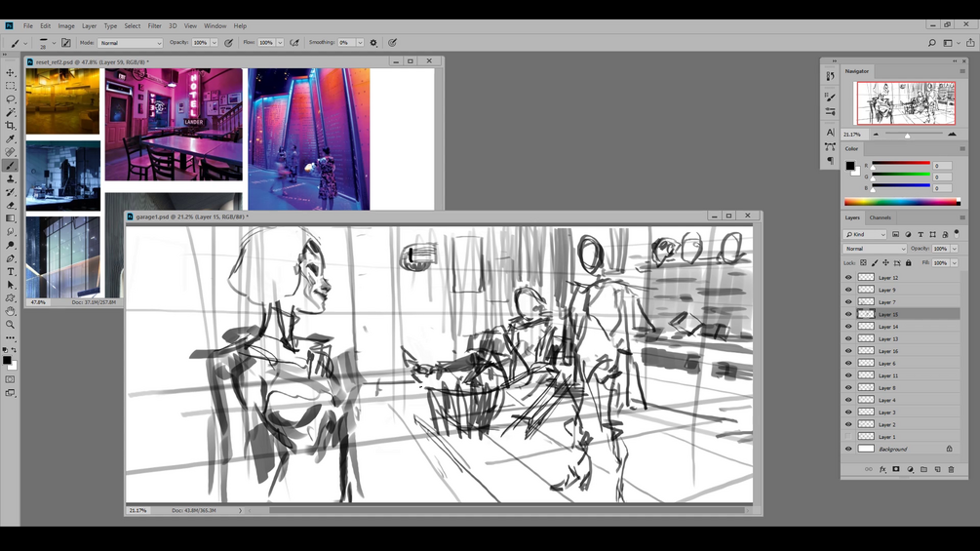Hide Layer 12 visibility eye
This screenshot has width=980, height=551.
[848, 277]
